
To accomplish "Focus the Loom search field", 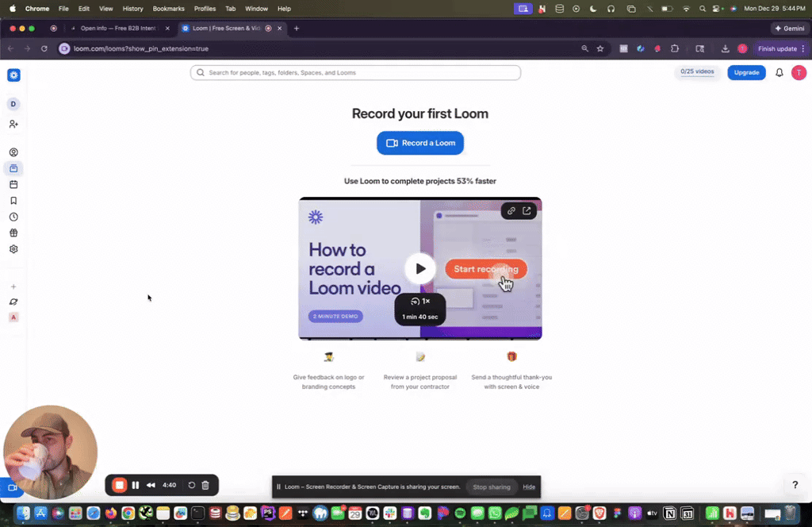I will [355, 72].
